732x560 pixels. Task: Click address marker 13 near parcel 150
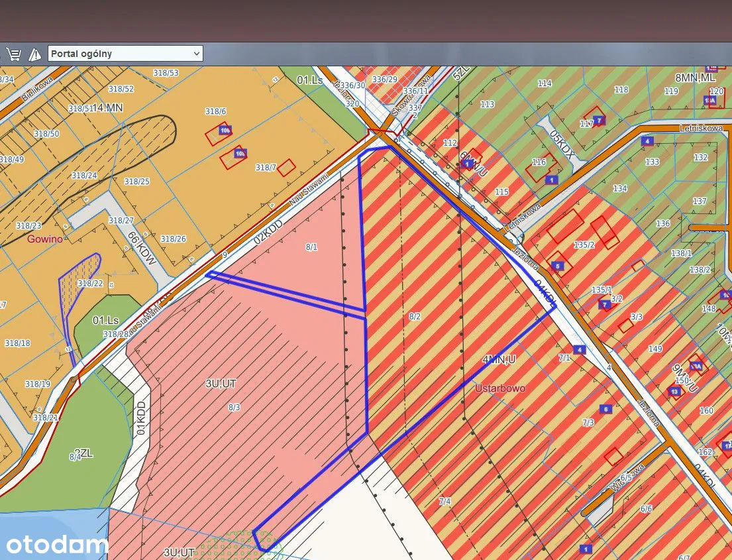(x=674, y=392)
